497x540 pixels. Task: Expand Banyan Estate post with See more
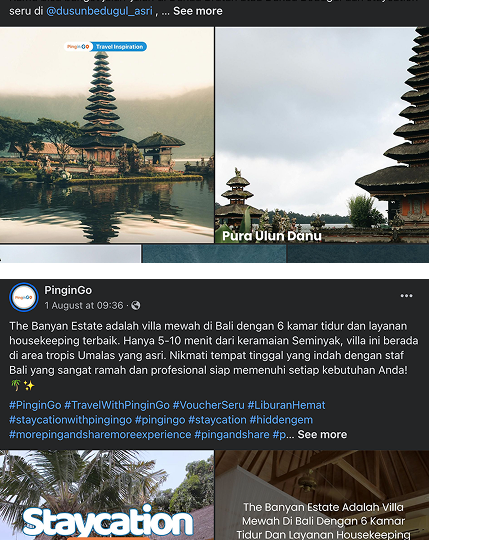point(322,434)
